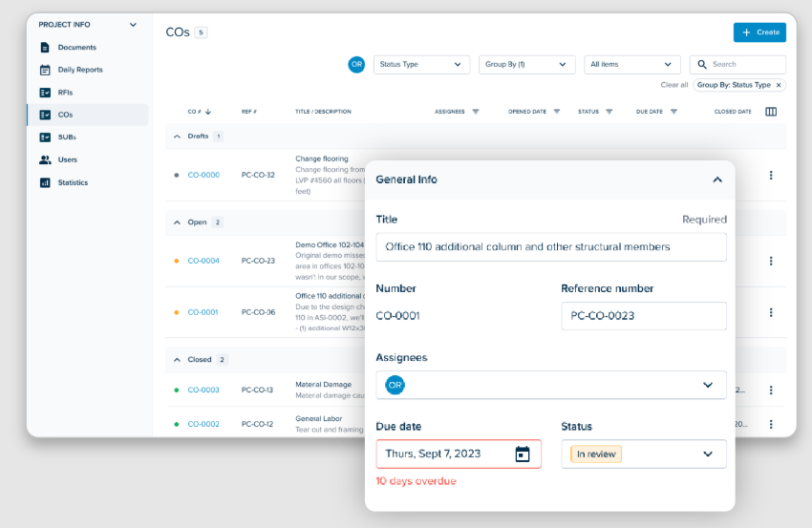Click the Statistics chart icon
Viewport: 812px width, 528px height.
(45, 182)
